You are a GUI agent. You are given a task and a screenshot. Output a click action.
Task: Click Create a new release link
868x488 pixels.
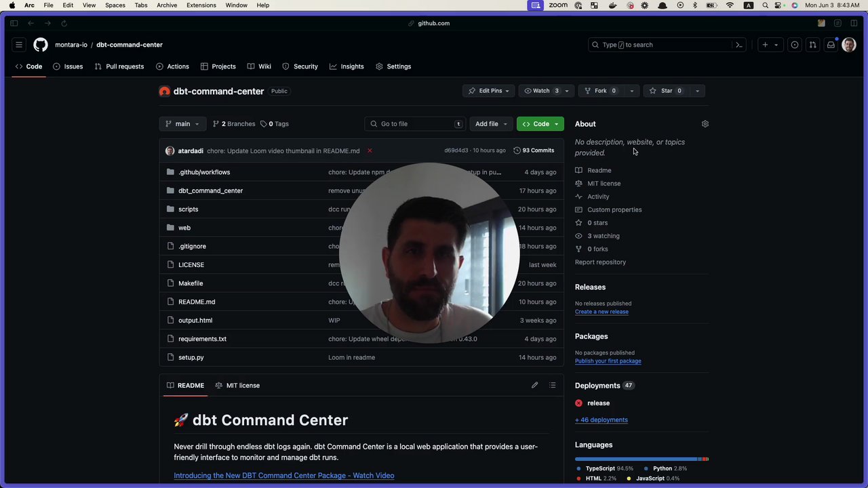[601, 312]
